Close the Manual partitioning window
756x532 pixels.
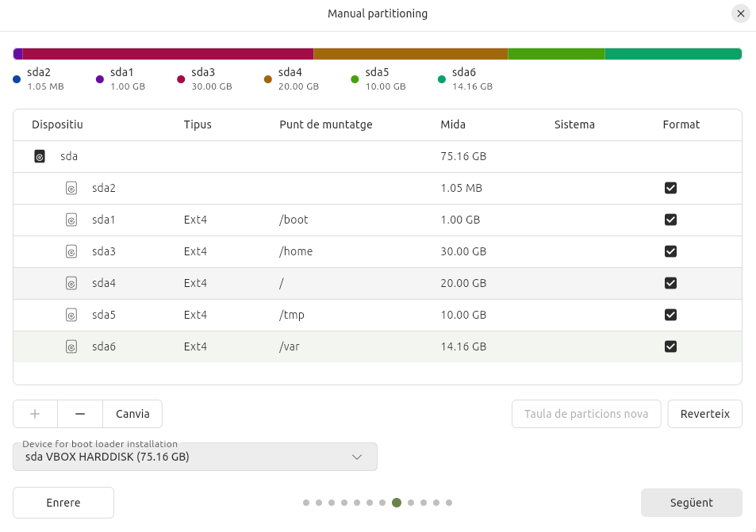[x=740, y=13]
